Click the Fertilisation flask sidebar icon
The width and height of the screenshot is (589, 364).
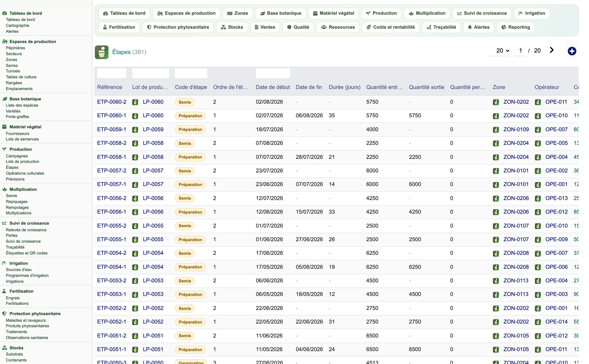tap(4, 291)
